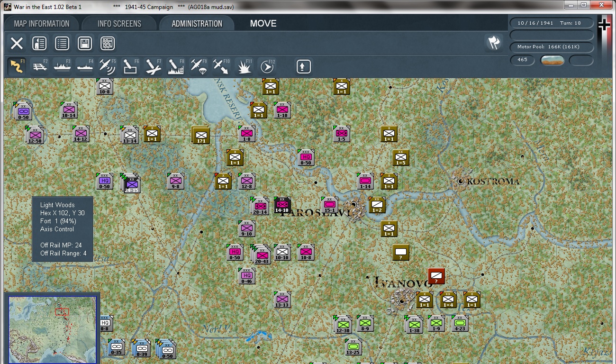Click the X exit icon in Administration
The height and width of the screenshot is (364, 616).
(17, 44)
